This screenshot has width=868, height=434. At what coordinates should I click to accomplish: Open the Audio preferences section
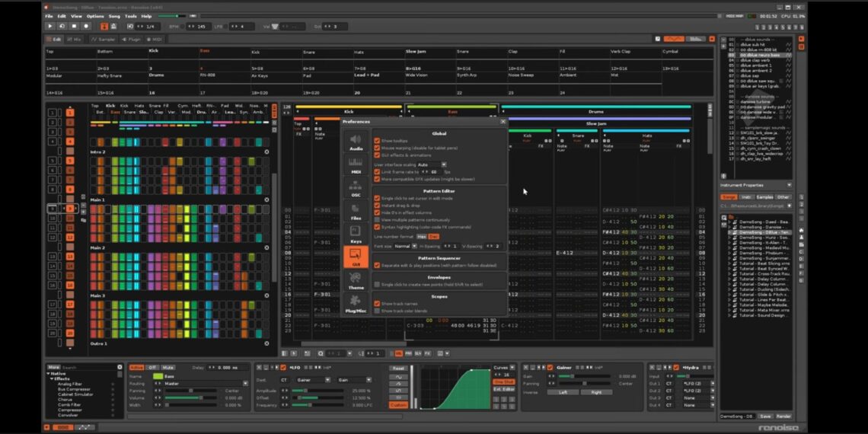(356, 142)
